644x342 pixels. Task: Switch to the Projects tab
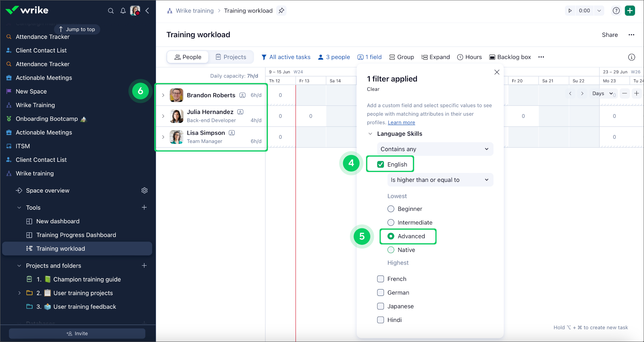[x=231, y=57]
